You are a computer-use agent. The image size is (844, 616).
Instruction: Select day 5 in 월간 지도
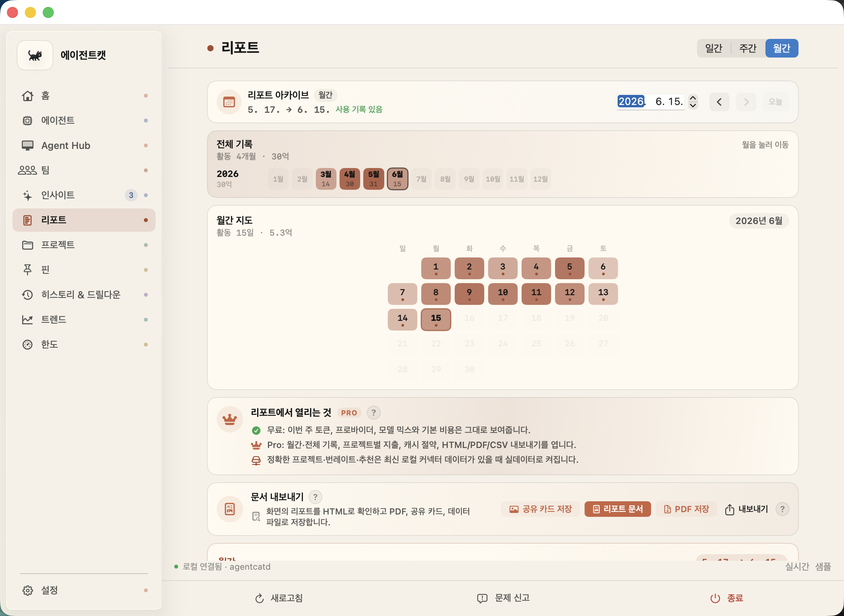(x=570, y=268)
